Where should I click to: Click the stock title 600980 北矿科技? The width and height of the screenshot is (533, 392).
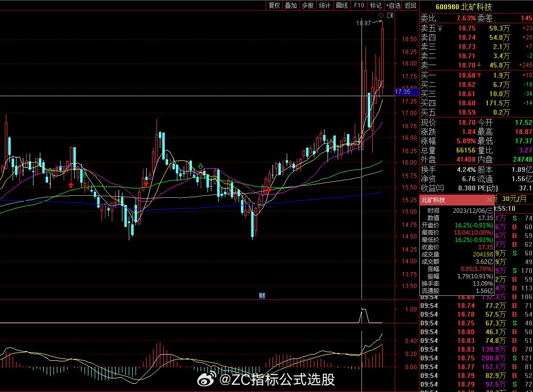464,7
